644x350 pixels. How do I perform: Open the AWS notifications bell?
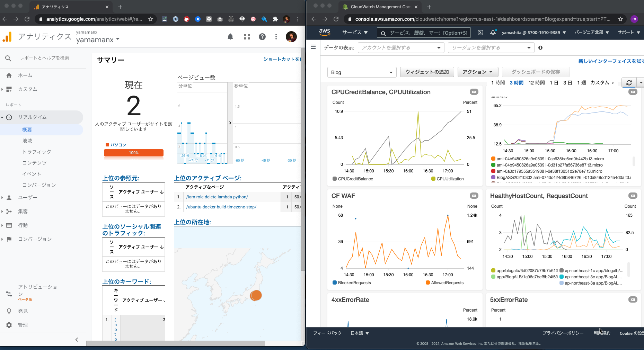(x=493, y=33)
